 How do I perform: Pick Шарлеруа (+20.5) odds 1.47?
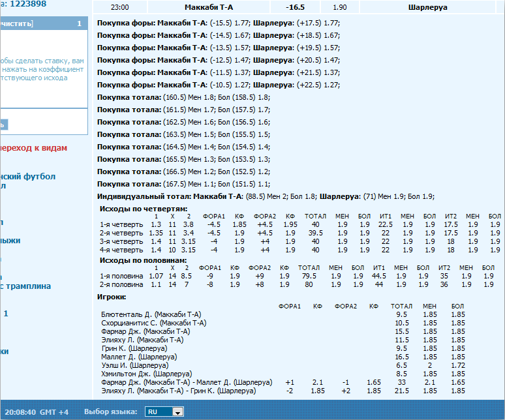(x=331, y=60)
